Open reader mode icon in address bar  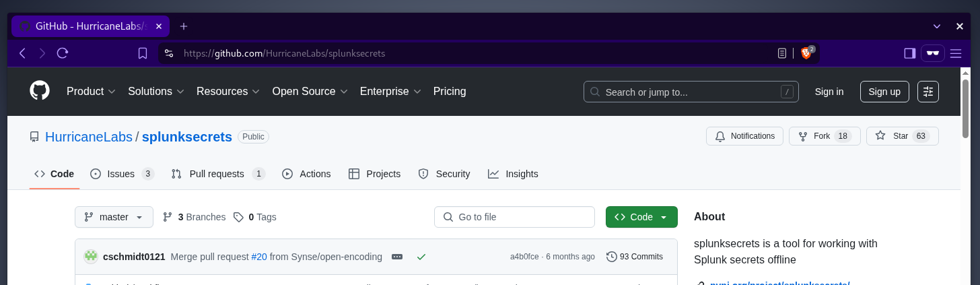(782, 53)
